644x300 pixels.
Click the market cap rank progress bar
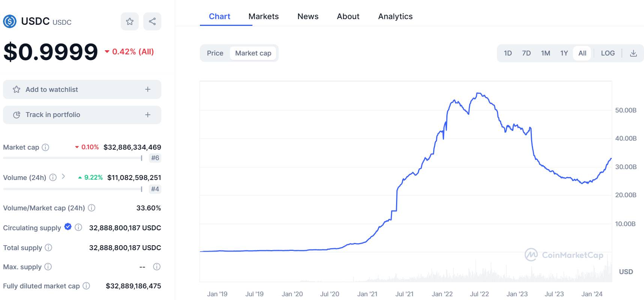(73, 158)
